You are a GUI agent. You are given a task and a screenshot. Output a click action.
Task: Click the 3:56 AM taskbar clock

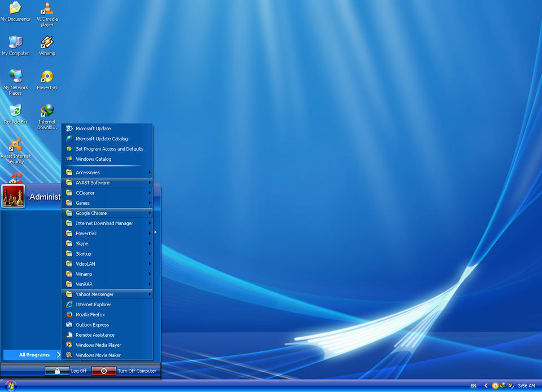(x=526, y=386)
